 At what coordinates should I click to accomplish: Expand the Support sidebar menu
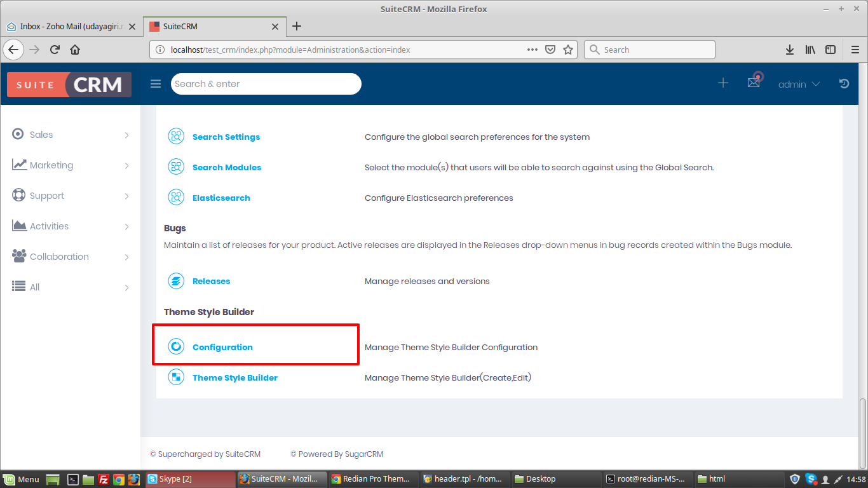(x=71, y=196)
